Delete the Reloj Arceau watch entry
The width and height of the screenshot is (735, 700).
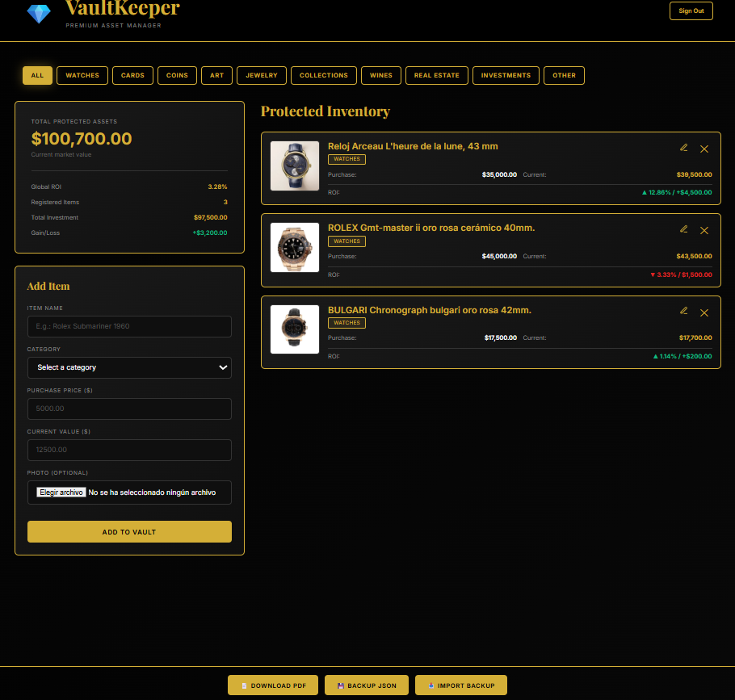point(704,149)
